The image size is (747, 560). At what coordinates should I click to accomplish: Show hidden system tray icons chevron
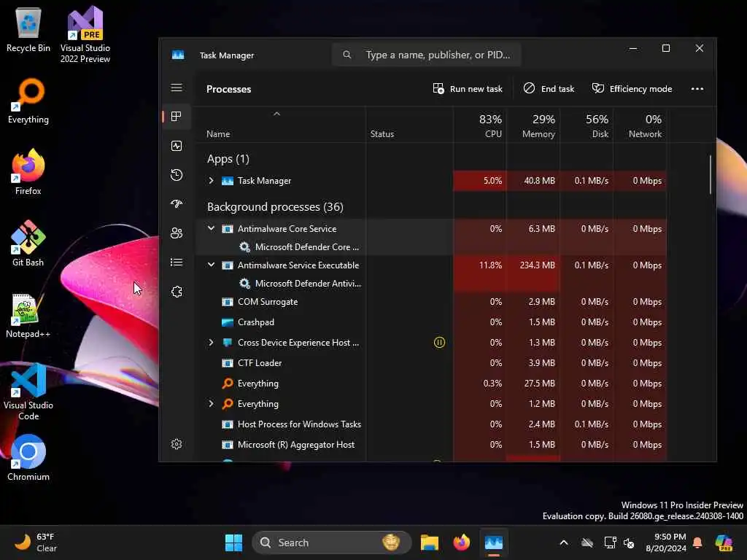coord(564,542)
